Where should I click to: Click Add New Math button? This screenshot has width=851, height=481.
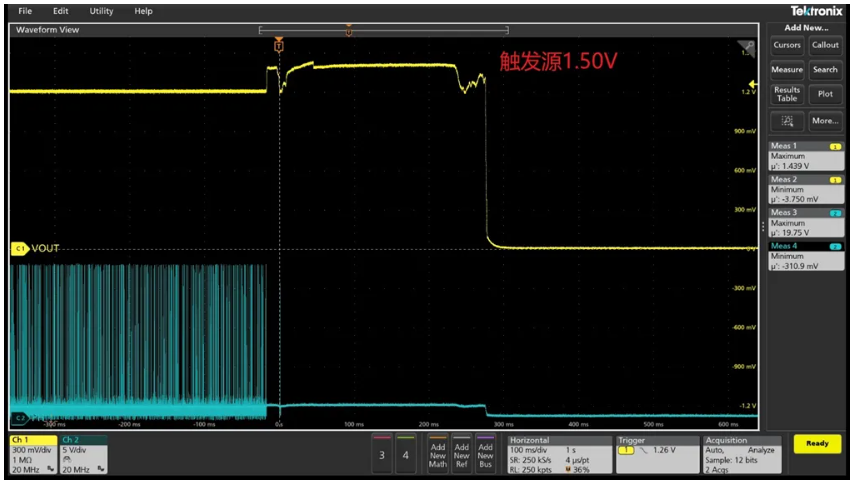437,455
